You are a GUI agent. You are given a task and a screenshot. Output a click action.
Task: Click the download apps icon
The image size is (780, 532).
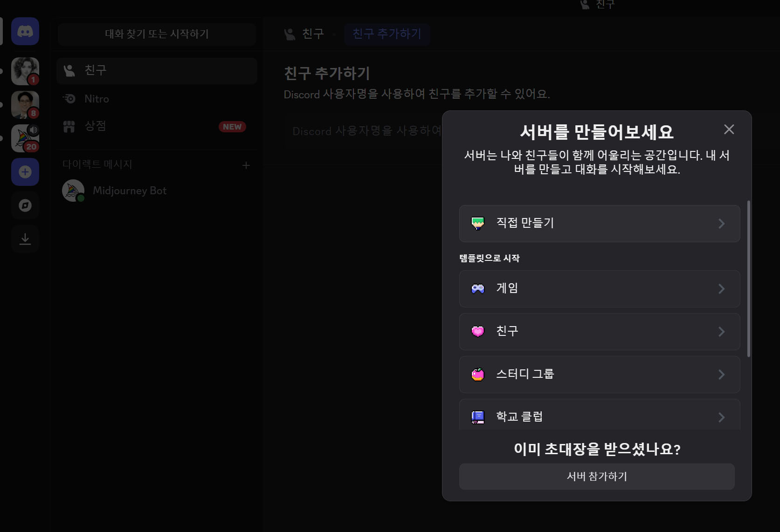tap(25, 239)
